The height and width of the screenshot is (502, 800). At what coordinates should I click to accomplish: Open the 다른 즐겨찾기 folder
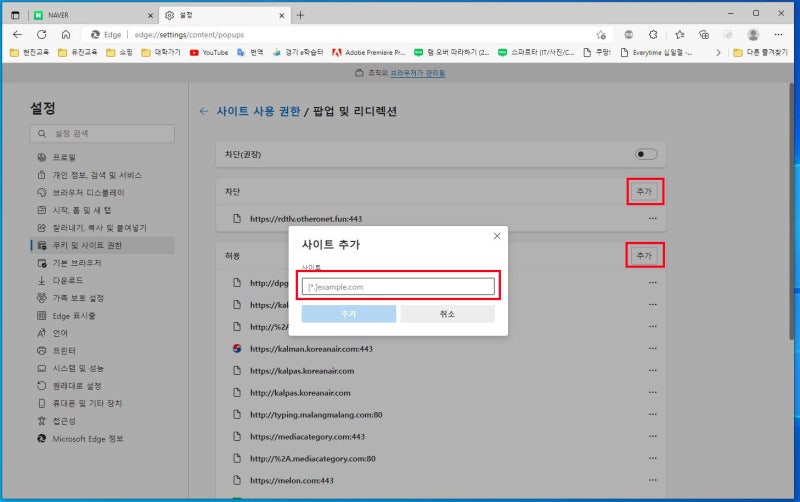pyautogui.click(x=760, y=53)
